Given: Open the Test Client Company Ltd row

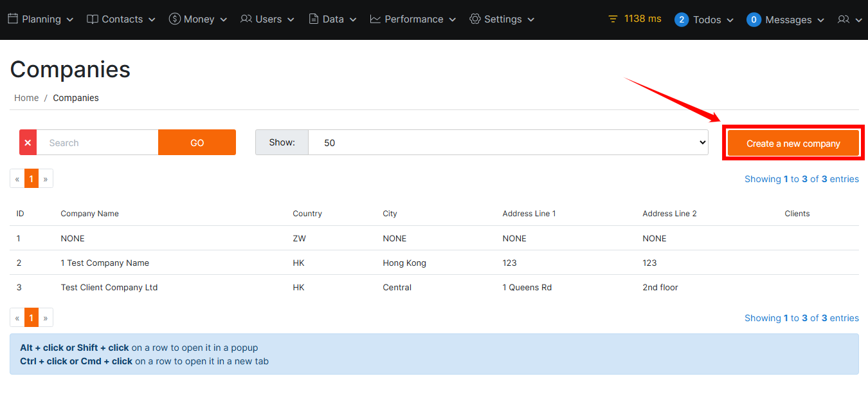Looking at the screenshot, I should click(109, 288).
